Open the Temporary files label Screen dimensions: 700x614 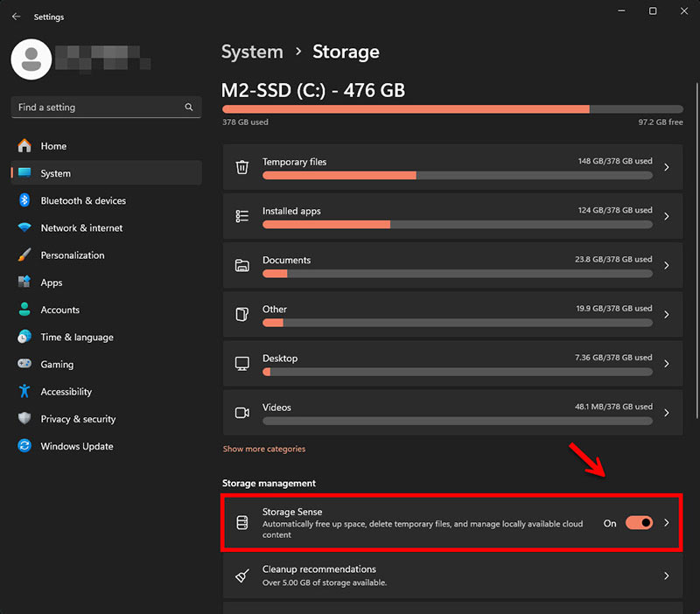coord(294,162)
